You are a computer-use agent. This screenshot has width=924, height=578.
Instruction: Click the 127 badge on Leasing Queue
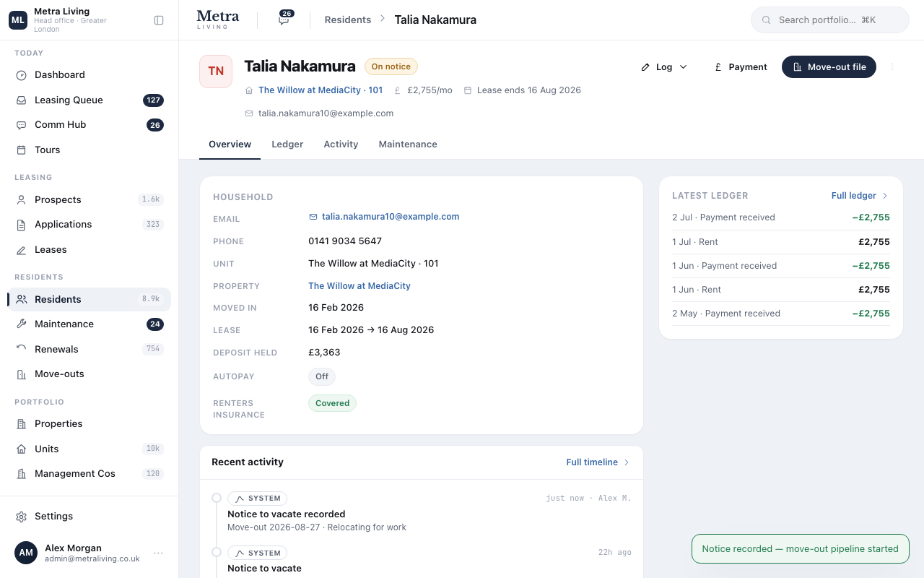tap(153, 100)
